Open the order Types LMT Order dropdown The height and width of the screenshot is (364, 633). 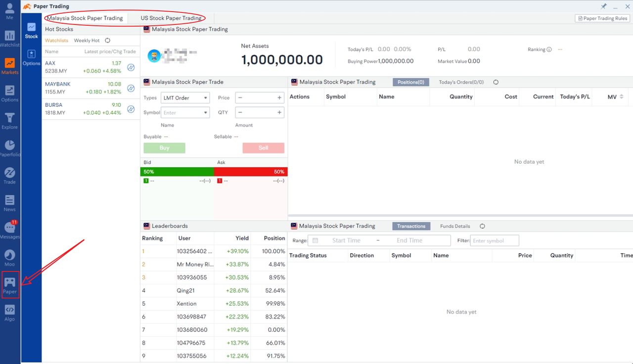coord(185,98)
